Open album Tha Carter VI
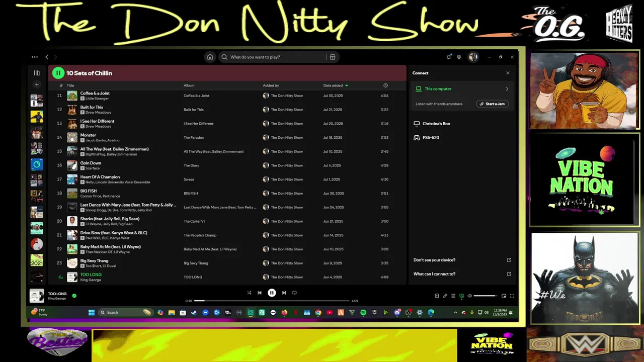The width and height of the screenshot is (644, 362). pos(194,221)
